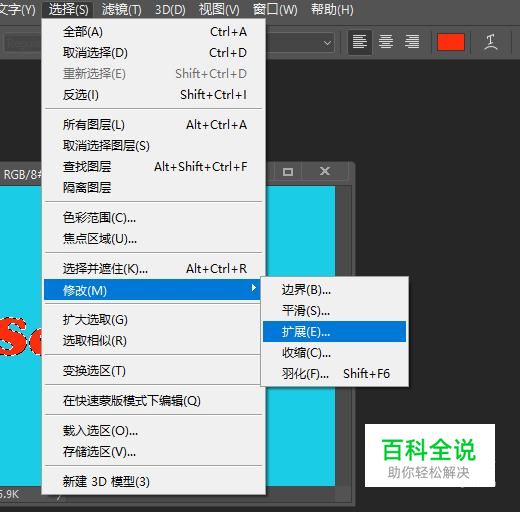This screenshot has width=520, height=512.
Task: Choose 隔离图层 entry
Action: tap(153, 188)
